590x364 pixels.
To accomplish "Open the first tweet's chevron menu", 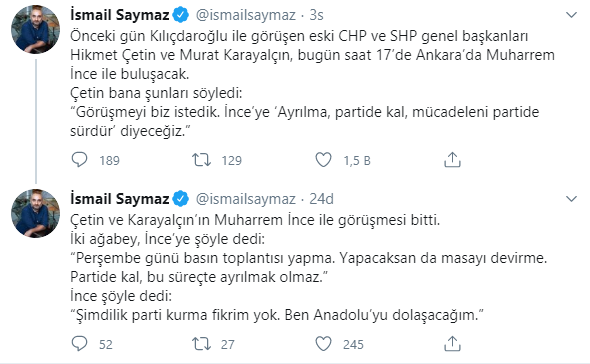I will pos(572,15).
